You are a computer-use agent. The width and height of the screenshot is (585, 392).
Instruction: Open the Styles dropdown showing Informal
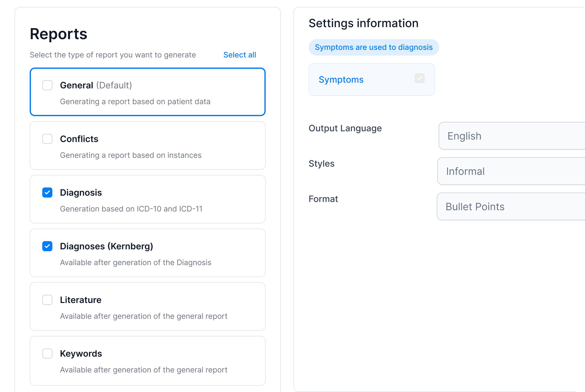(511, 171)
